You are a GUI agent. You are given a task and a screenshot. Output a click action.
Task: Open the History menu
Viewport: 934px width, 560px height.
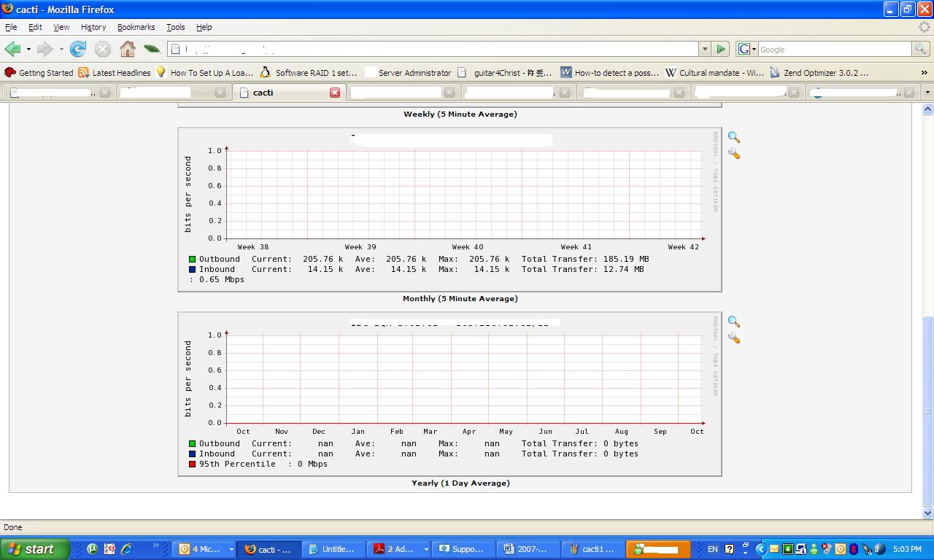click(93, 27)
